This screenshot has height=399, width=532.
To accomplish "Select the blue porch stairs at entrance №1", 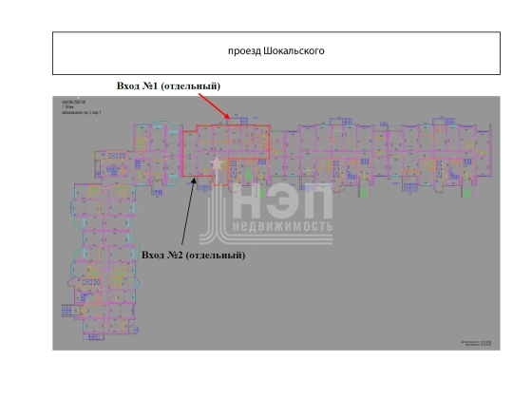I will point(244,120).
